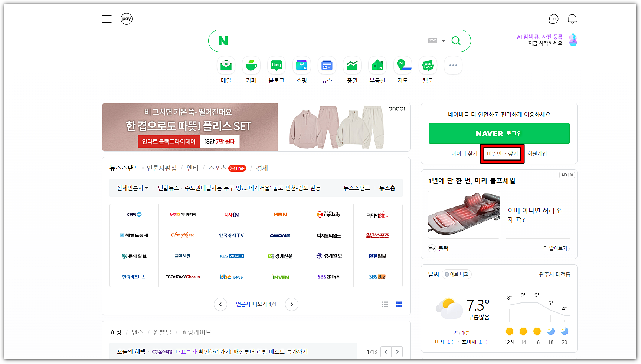Select the 맨즈 shopping tab
The image size is (641, 364).
137,332
